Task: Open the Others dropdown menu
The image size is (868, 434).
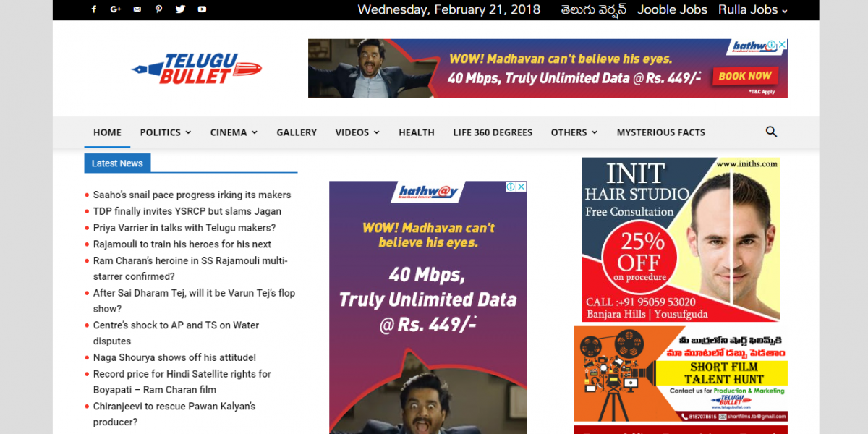Action: click(574, 132)
